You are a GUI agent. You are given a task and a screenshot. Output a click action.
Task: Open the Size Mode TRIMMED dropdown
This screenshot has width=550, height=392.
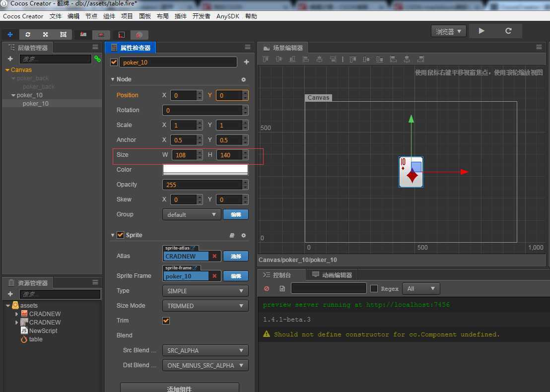[x=205, y=306]
